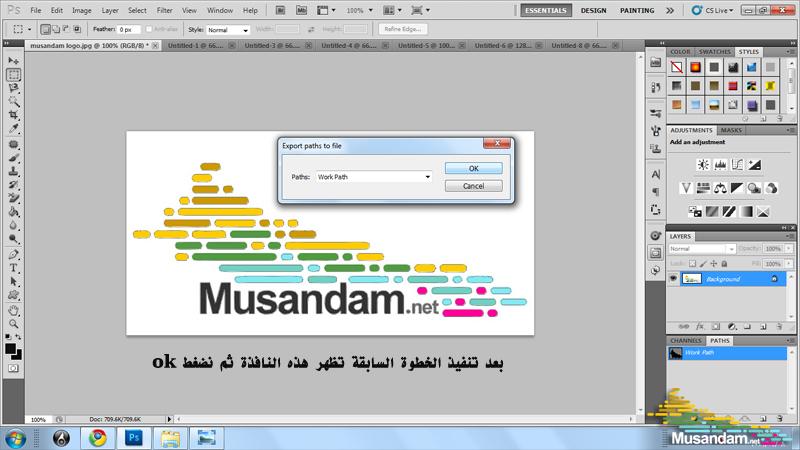
Task: Choose Intersect with selection mode
Action: (77, 29)
